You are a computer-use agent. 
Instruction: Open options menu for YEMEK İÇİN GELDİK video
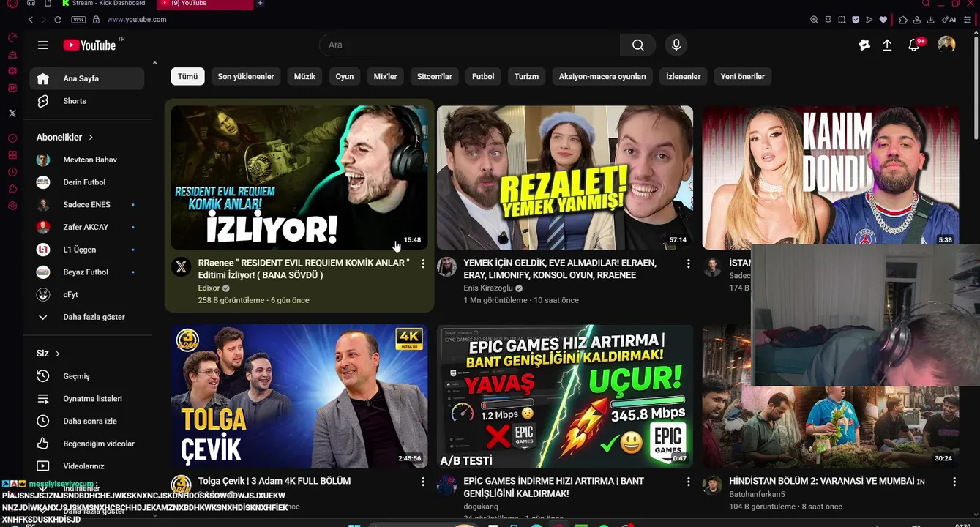[x=688, y=263]
